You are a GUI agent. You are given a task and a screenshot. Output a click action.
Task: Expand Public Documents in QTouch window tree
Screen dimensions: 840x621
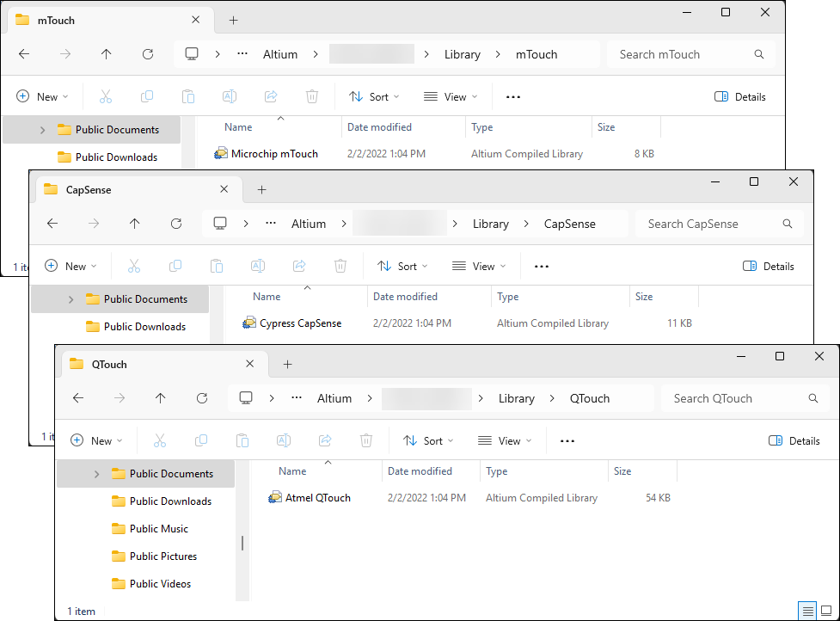point(96,474)
